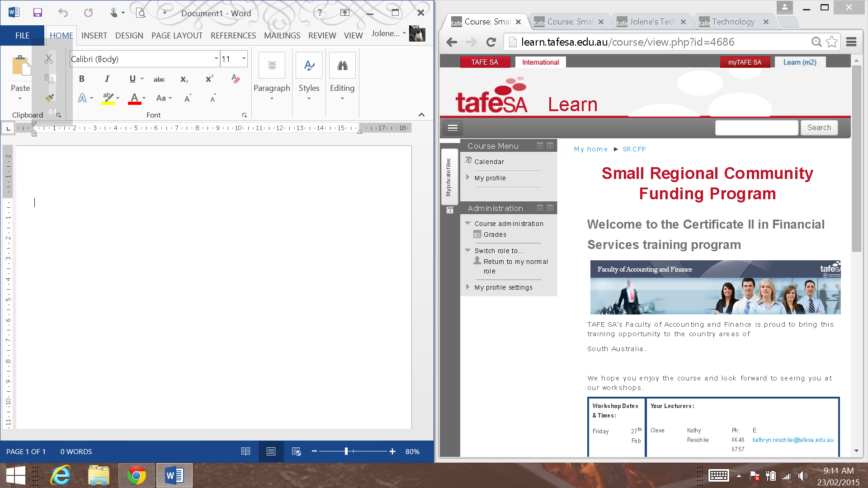Open Calibri font name dropdown
Image resolution: width=868 pixels, height=488 pixels.
click(216, 59)
